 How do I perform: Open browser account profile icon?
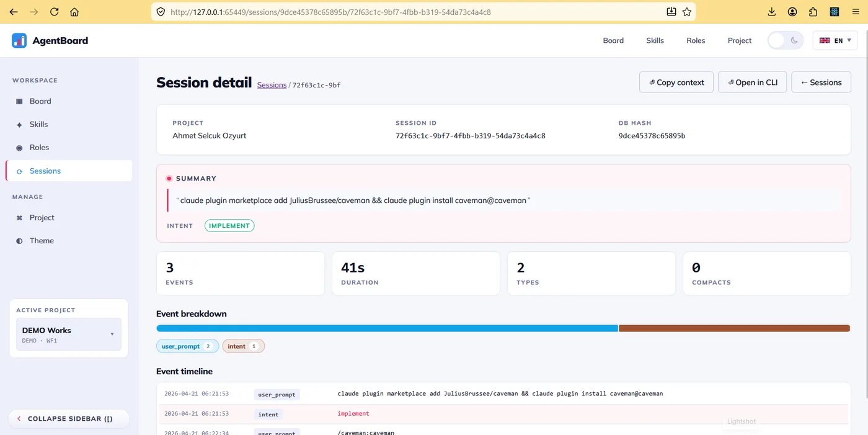[x=792, y=12]
